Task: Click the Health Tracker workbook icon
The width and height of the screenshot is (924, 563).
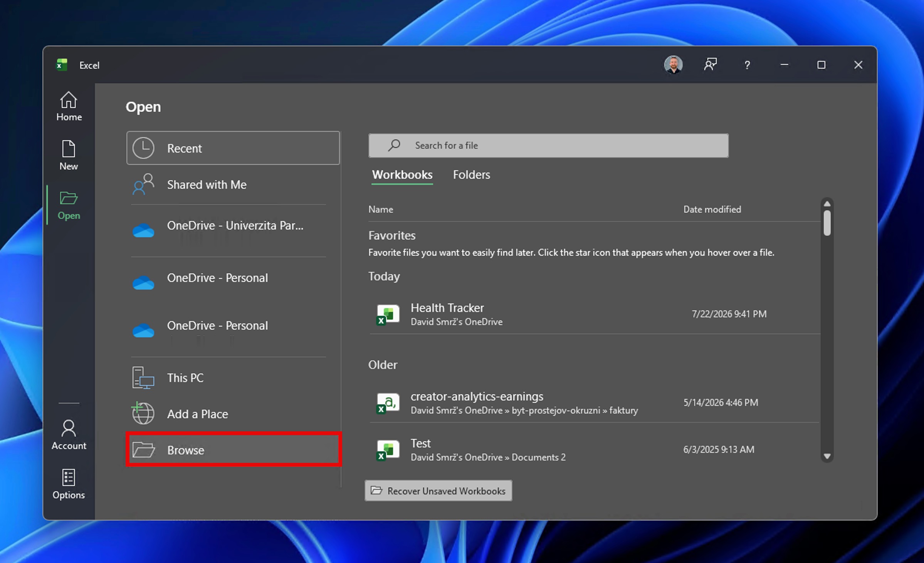Action: pyautogui.click(x=388, y=314)
